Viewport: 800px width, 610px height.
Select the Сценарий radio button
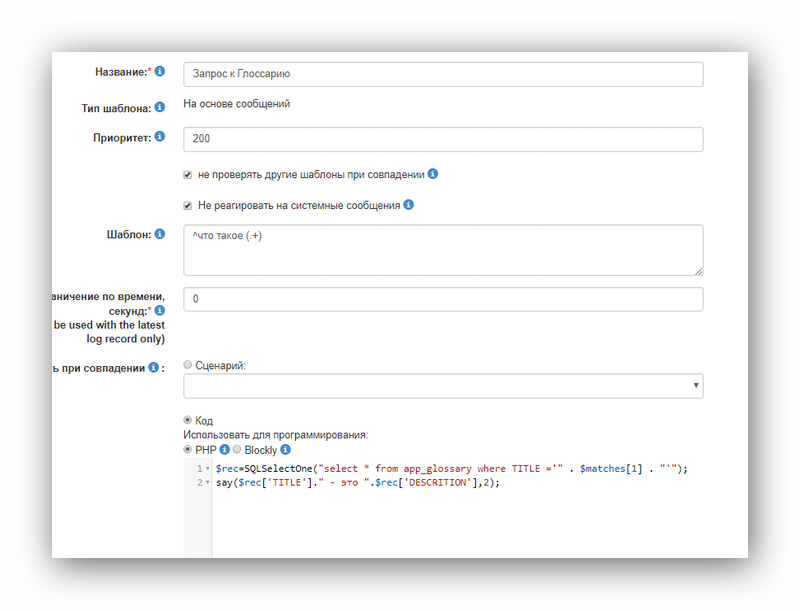pyautogui.click(x=188, y=366)
